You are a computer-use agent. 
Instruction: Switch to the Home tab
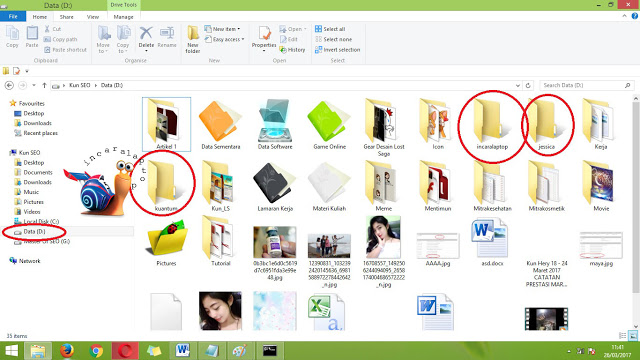point(40,17)
